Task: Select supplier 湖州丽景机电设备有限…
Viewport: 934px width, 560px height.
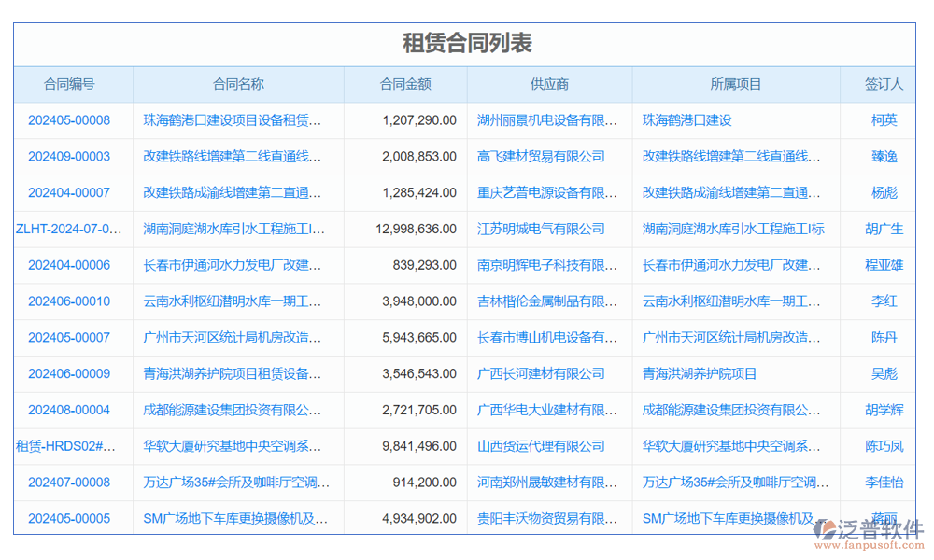Action: click(x=547, y=120)
